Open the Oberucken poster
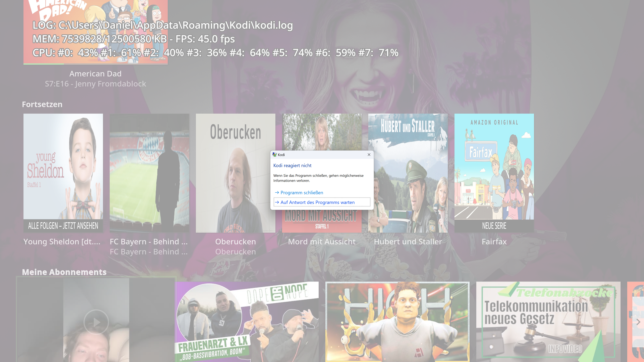Screen dimensions: 644x362 [x=235, y=173]
